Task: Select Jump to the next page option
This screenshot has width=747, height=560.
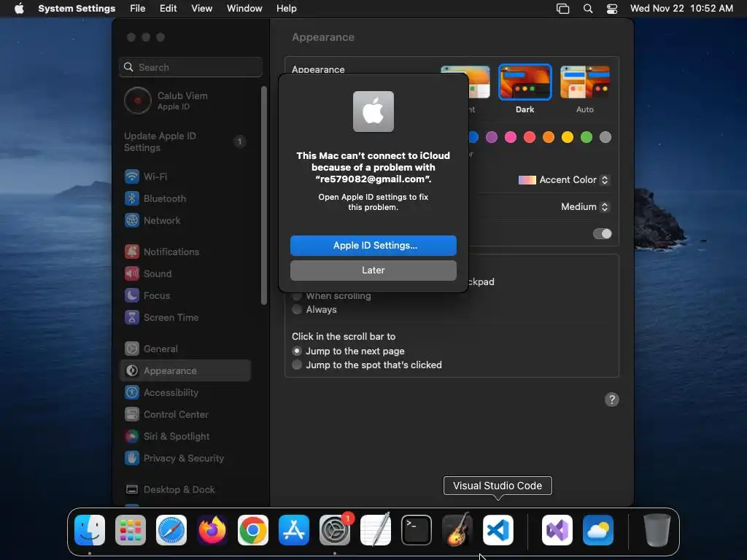Action: tap(297, 351)
